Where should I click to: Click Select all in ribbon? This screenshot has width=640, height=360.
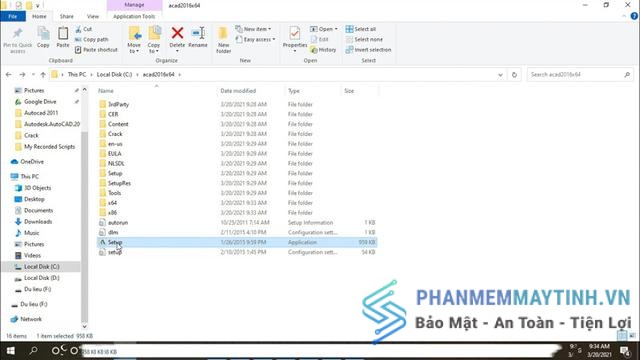pos(361,29)
